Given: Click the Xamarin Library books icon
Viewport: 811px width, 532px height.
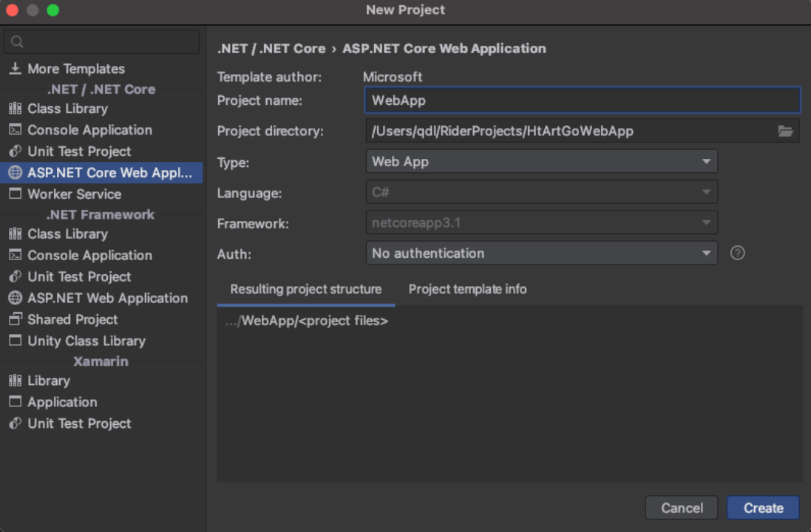Looking at the screenshot, I should (x=15, y=381).
